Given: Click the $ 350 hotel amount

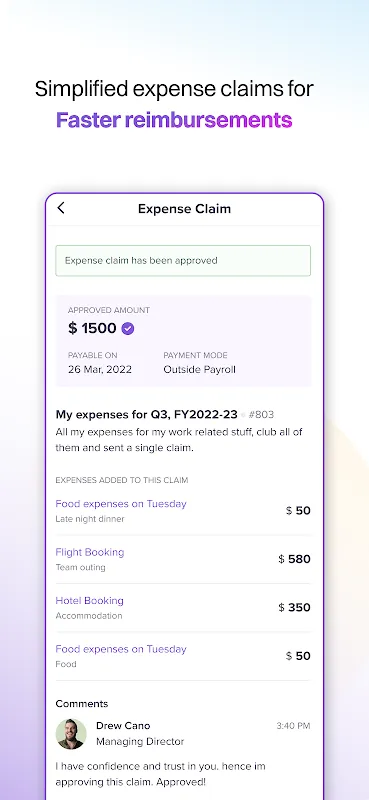Looking at the screenshot, I should (x=294, y=608).
